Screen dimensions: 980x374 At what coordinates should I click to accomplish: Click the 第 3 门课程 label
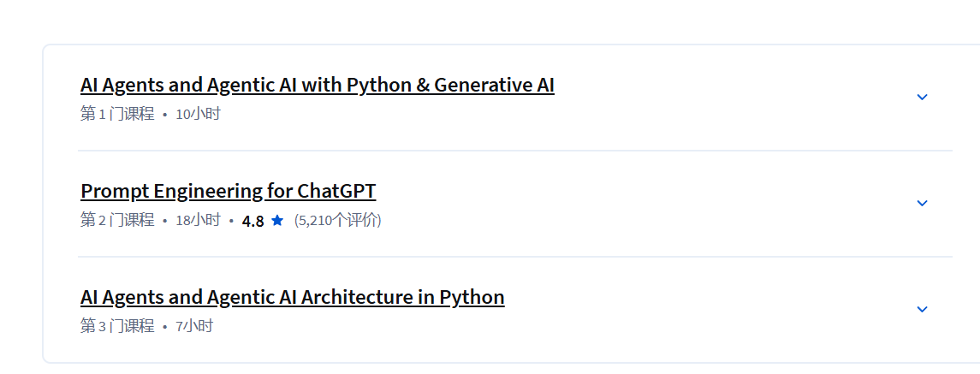pos(117,326)
